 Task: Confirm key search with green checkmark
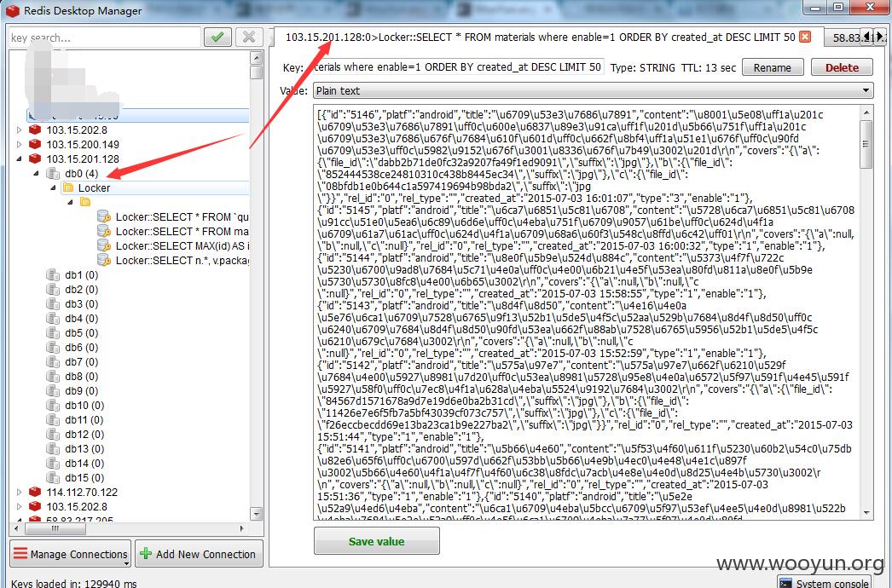click(x=217, y=37)
